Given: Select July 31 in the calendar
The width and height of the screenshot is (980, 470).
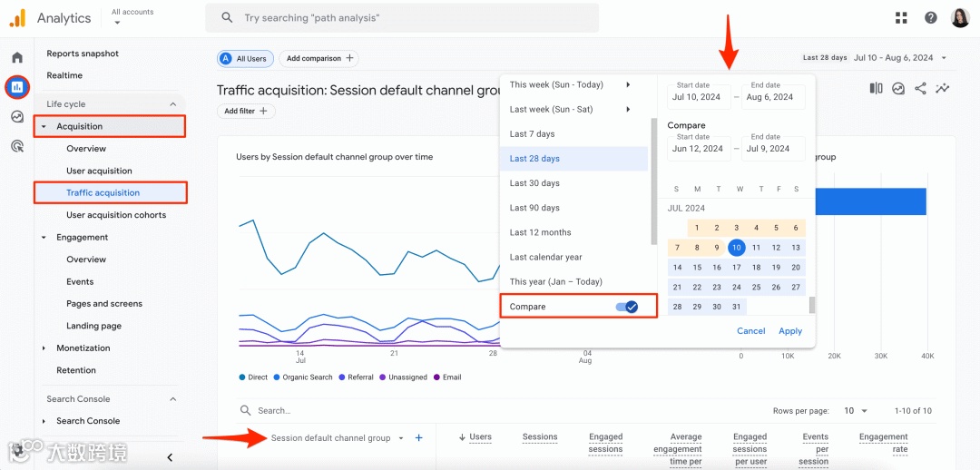Looking at the screenshot, I should (737, 307).
